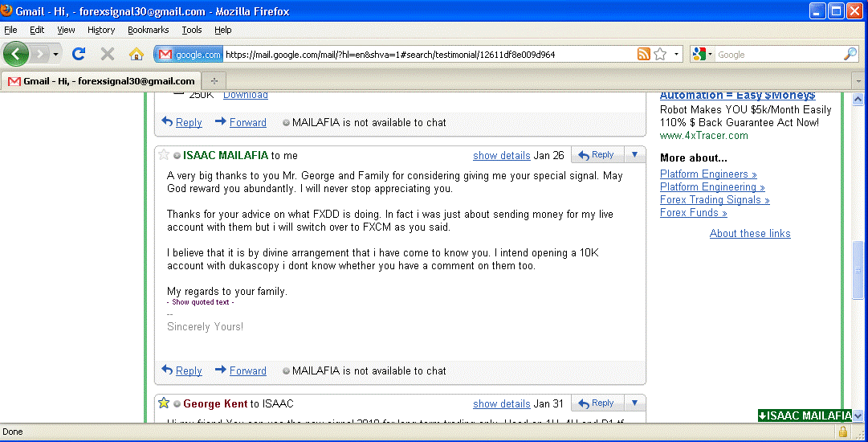Click the search magnifier icon
The image size is (868, 442).
tap(850, 54)
